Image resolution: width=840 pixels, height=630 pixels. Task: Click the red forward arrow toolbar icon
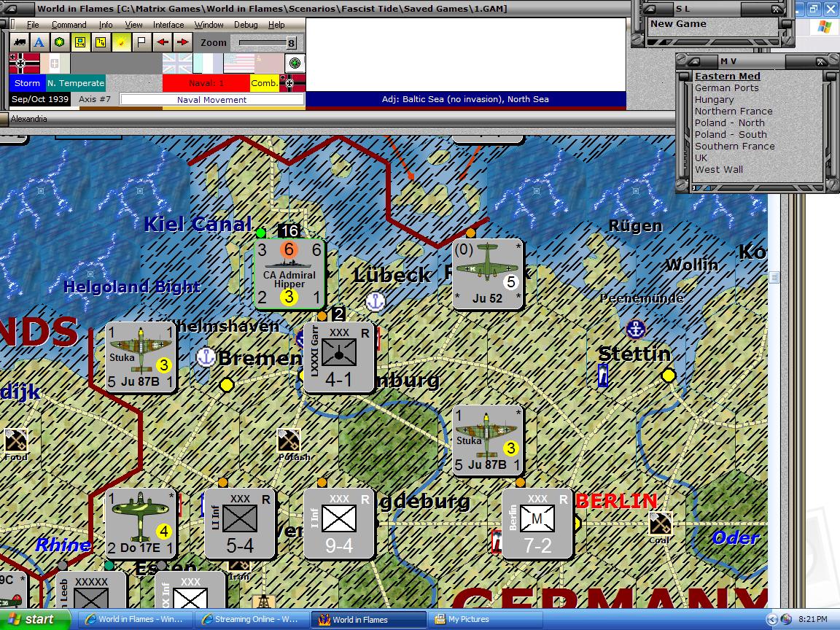(x=184, y=42)
